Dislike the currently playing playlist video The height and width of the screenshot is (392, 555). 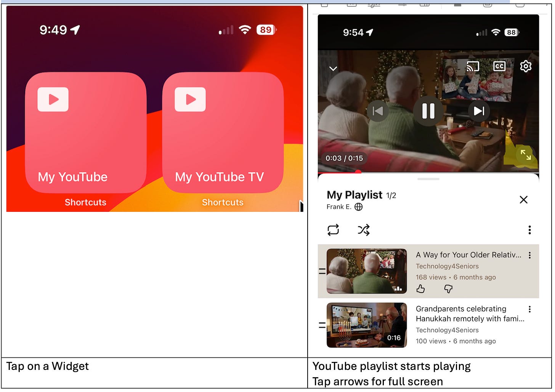(x=448, y=289)
